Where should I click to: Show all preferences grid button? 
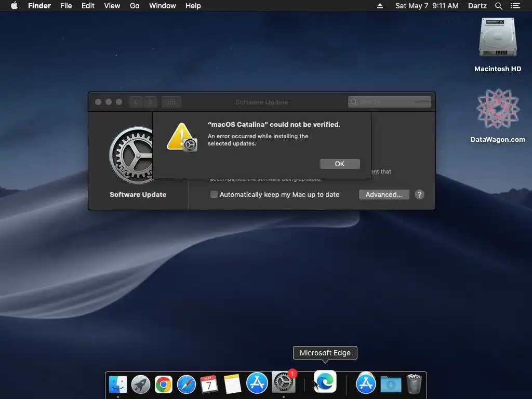(x=171, y=102)
